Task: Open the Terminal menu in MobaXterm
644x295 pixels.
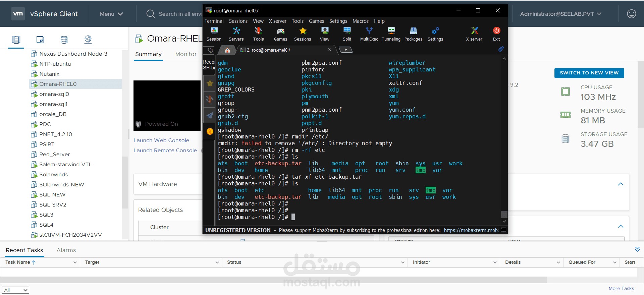Action: coord(214,21)
